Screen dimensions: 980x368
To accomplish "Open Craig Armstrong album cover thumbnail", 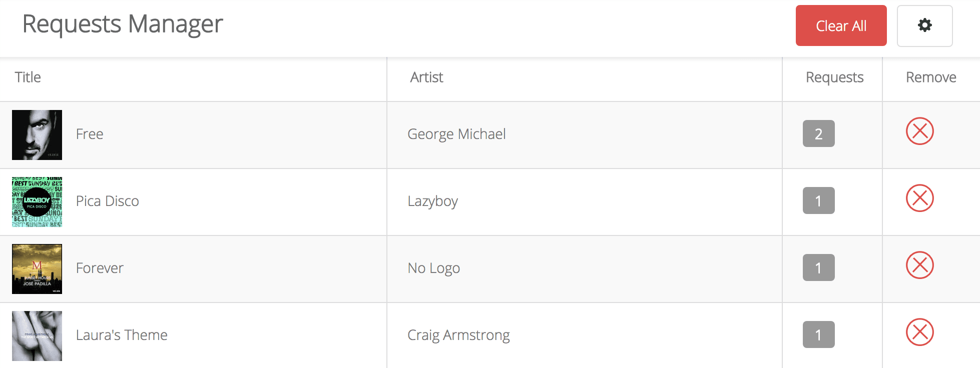I will [x=37, y=336].
